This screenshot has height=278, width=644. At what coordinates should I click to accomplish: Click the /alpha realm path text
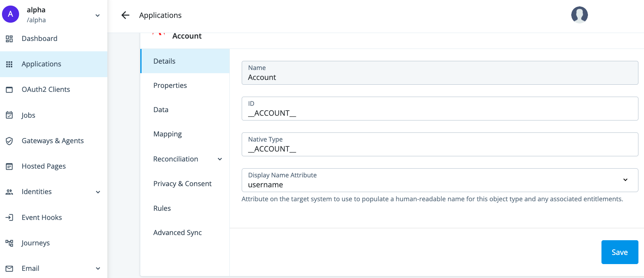pos(36,20)
